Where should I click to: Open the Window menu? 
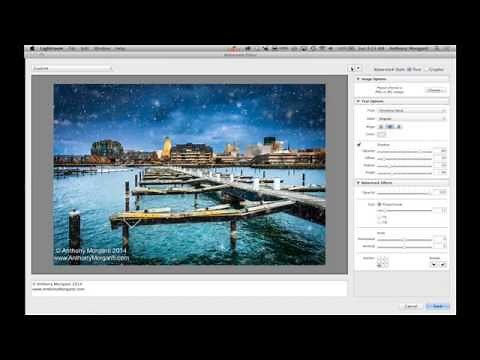pyautogui.click(x=102, y=49)
